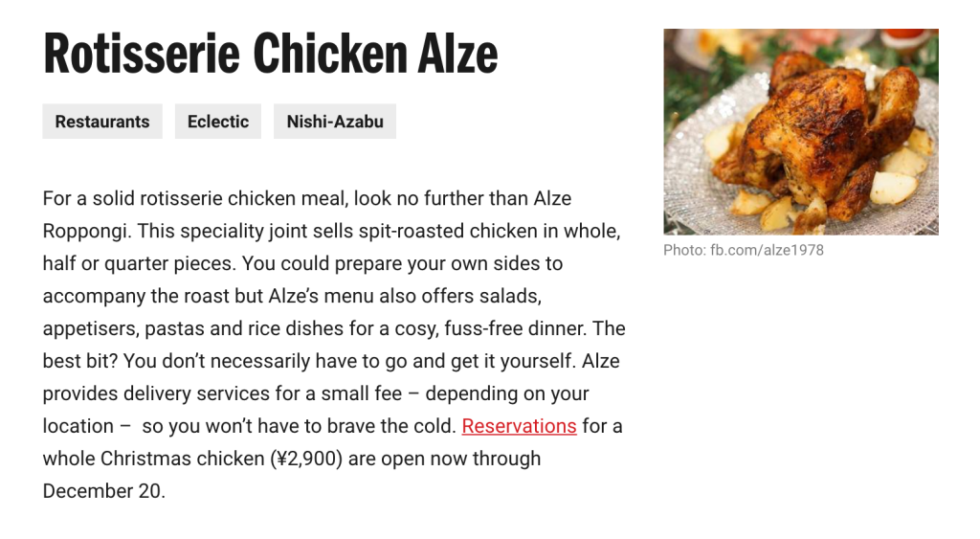Click the fb.com/alze1978 photo credit
The image size is (980, 539).
click(x=767, y=250)
